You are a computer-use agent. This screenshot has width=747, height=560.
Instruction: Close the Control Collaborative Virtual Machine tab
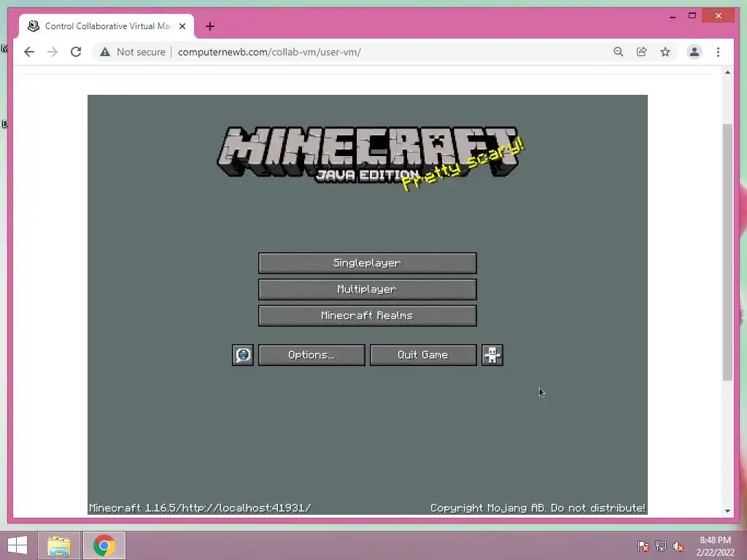(182, 26)
